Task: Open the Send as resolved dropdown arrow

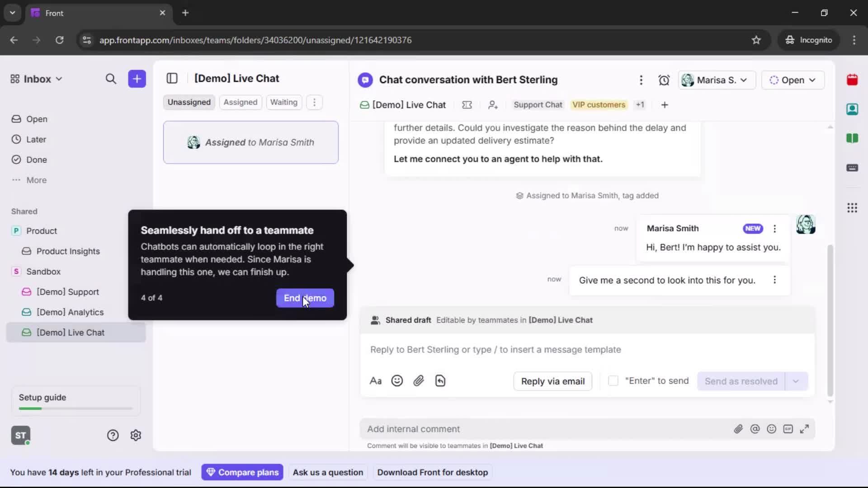Action: [797, 381]
